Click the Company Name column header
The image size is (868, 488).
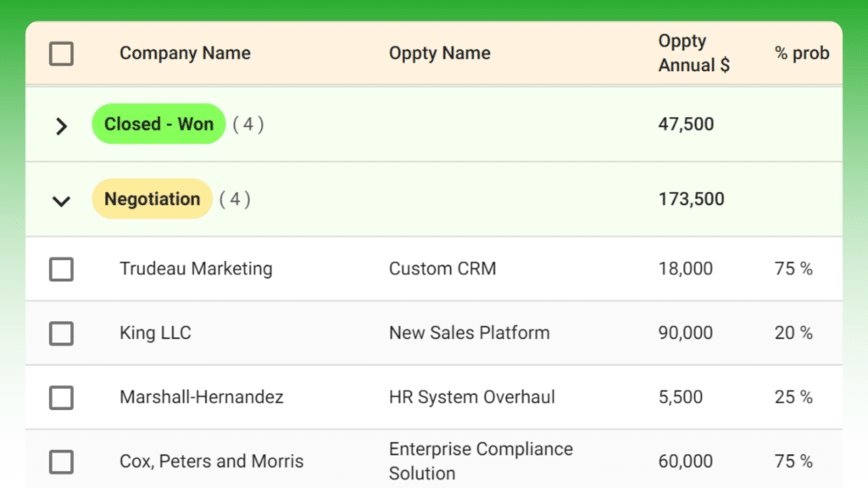[x=185, y=53]
